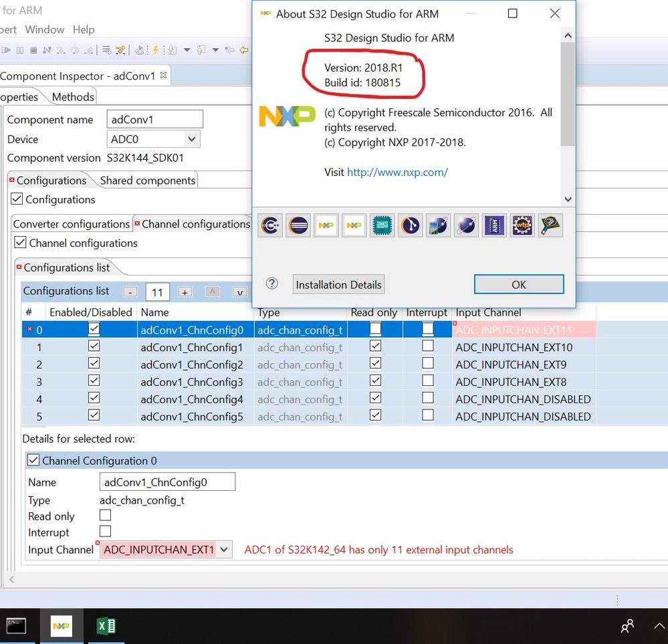Toggle the Channel configurations group checkbox
The image size is (668, 644).
point(20,242)
